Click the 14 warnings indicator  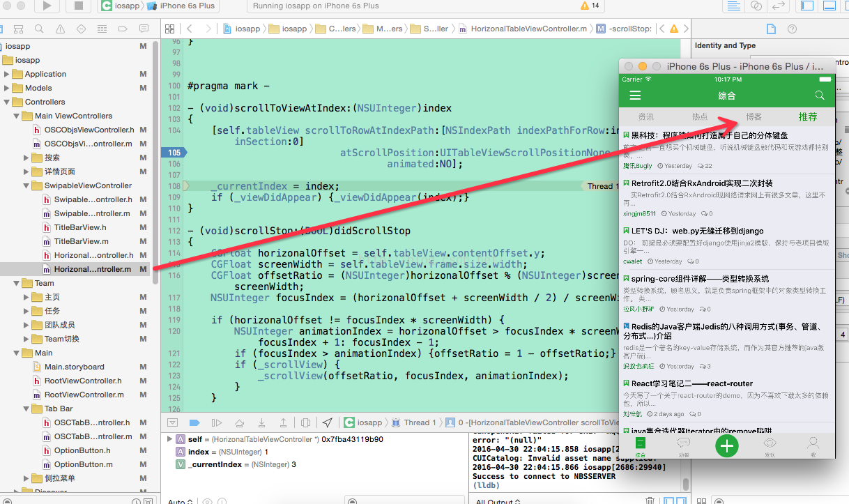pyautogui.click(x=590, y=6)
